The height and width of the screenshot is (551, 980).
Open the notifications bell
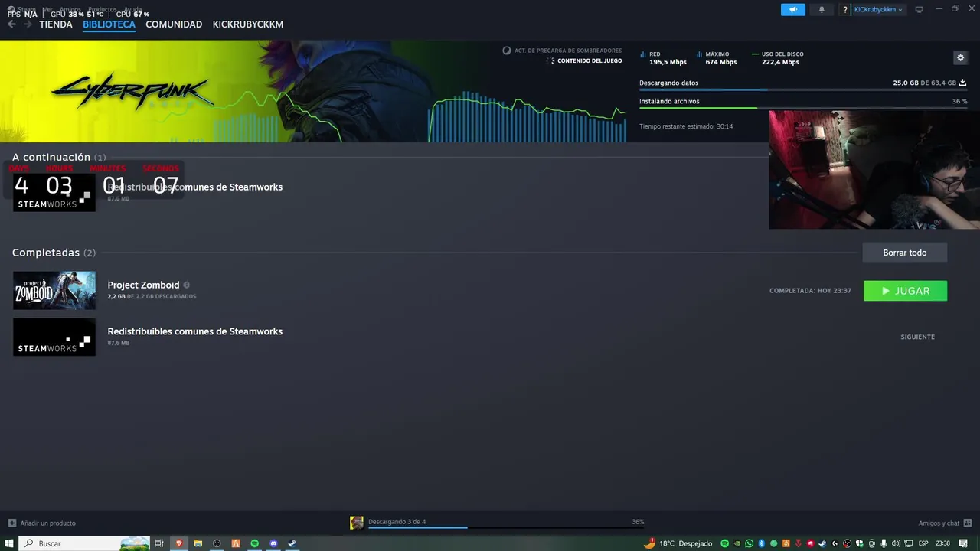(822, 9)
